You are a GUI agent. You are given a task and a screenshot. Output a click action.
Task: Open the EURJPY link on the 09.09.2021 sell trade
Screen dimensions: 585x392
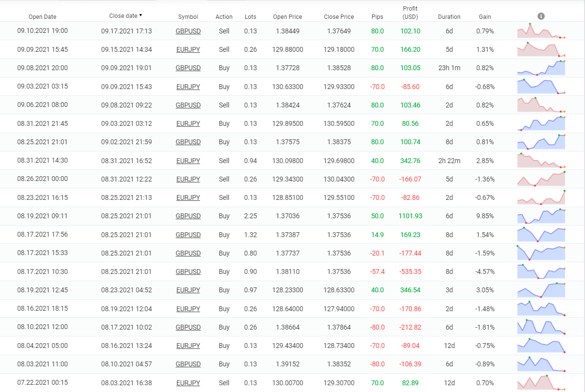(188, 49)
